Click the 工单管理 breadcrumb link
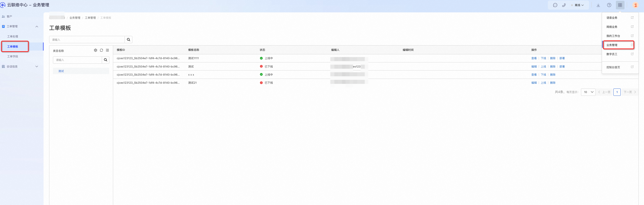The height and width of the screenshot is (205, 644). pyautogui.click(x=90, y=18)
